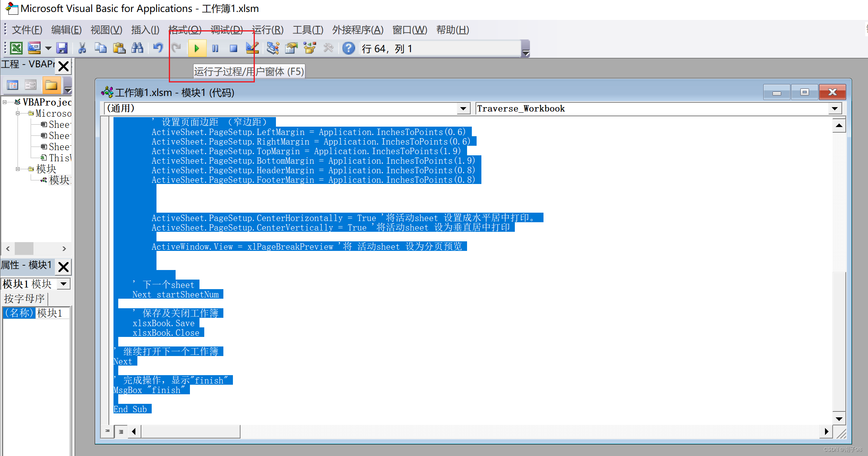868x456 pixels.
Task: Expand the Traverse_Workbook procedure dropdown
Action: 835,109
